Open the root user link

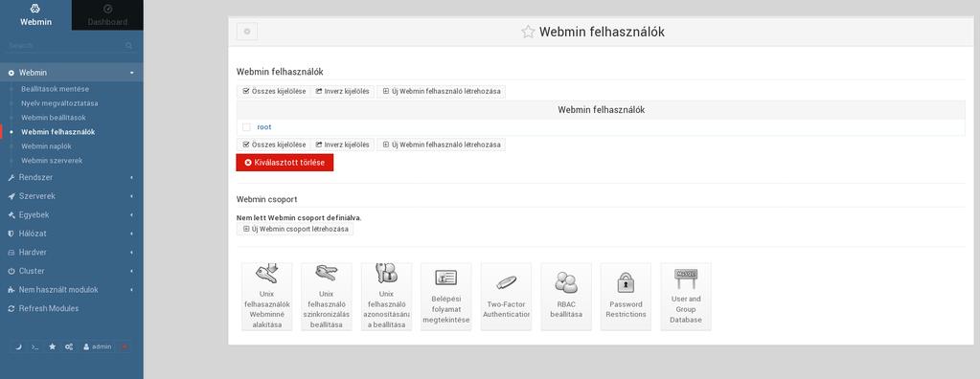click(x=264, y=126)
